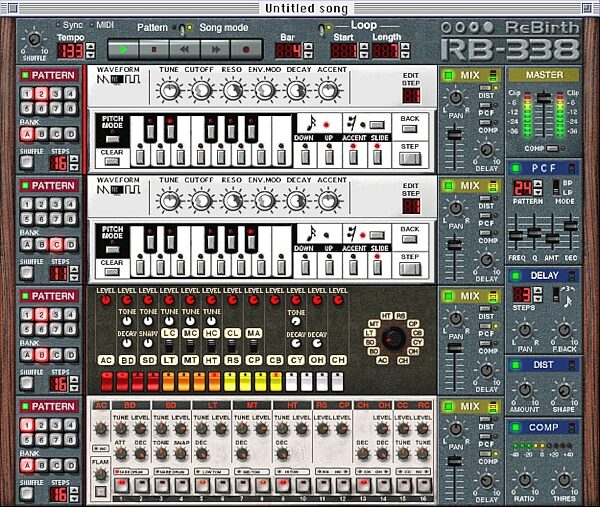
Task: Click step 1 button on the 909
Action: point(121,485)
